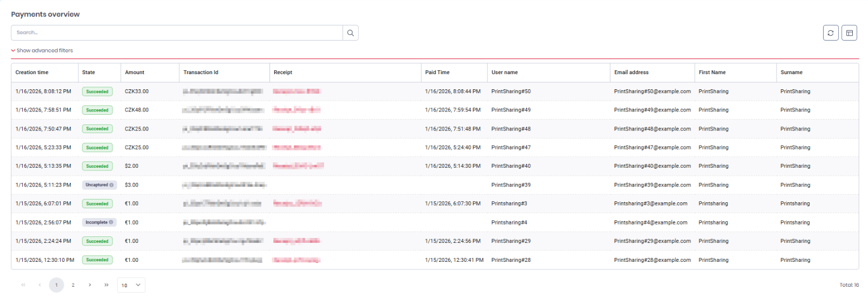
Task: Select page 1 in pagination
Action: point(56,285)
